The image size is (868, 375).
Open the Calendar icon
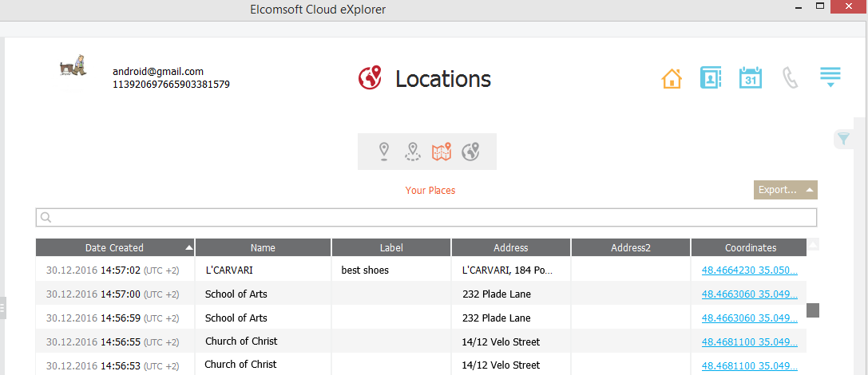coord(750,78)
